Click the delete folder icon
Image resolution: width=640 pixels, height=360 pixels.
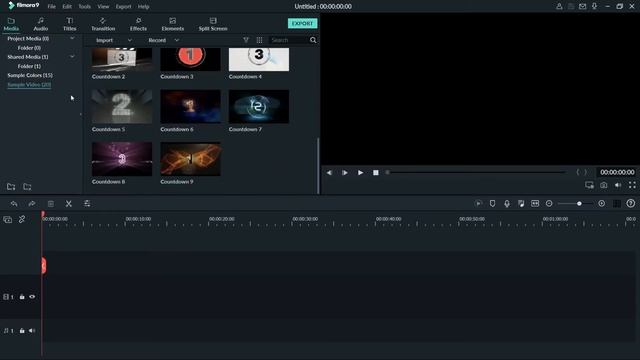pyautogui.click(x=27, y=187)
